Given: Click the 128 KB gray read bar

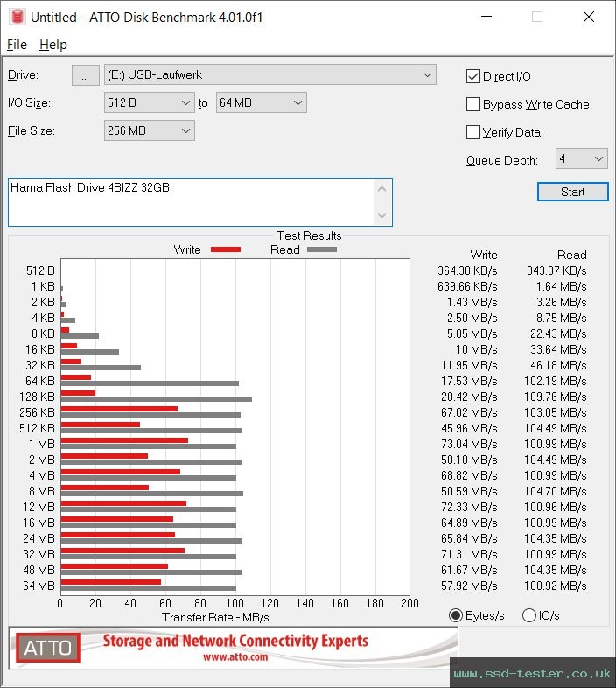Looking at the screenshot, I should [x=157, y=399].
